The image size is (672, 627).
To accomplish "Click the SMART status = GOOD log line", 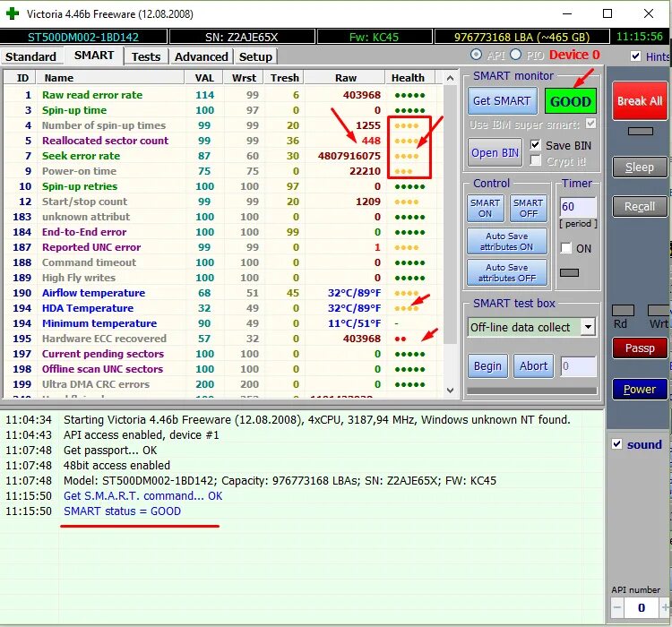I will (x=122, y=511).
